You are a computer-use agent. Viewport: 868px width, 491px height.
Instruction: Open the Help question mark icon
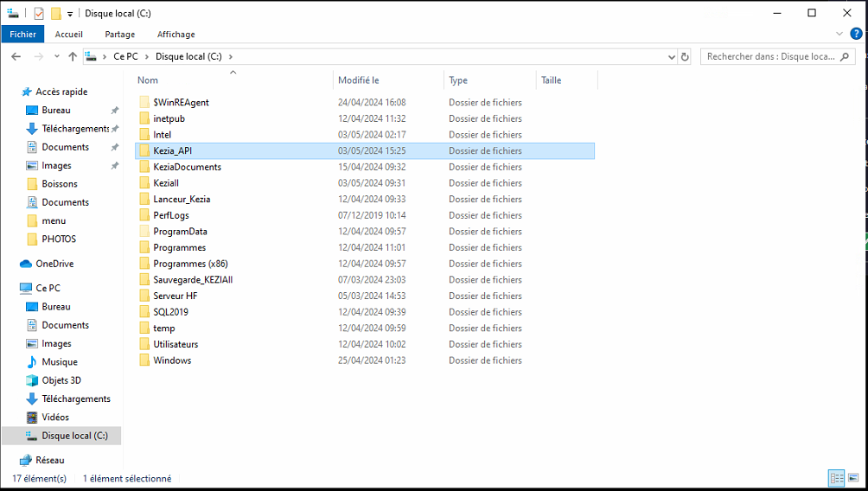pyautogui.click(x=856, y=34)
